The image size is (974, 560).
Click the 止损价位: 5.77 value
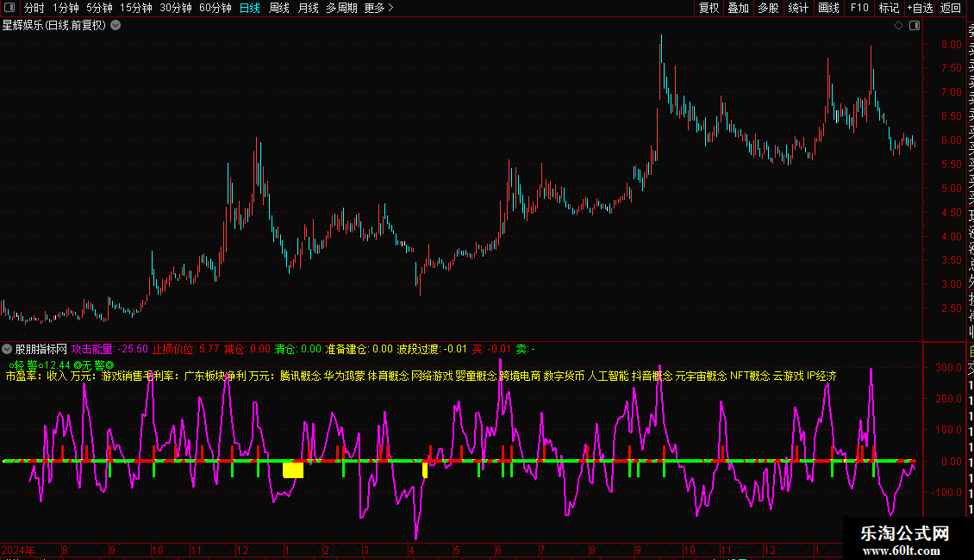coord(186,350)
